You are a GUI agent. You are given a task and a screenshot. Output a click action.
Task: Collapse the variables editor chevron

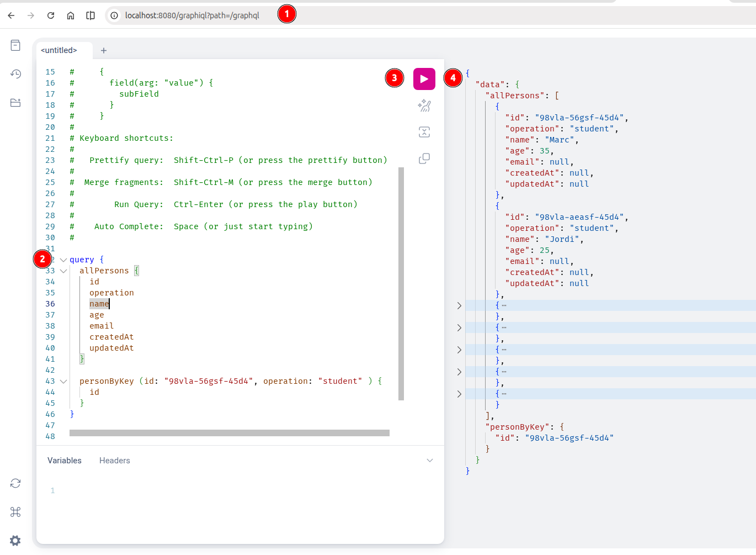pyautogui.click(x=430, y=461)
